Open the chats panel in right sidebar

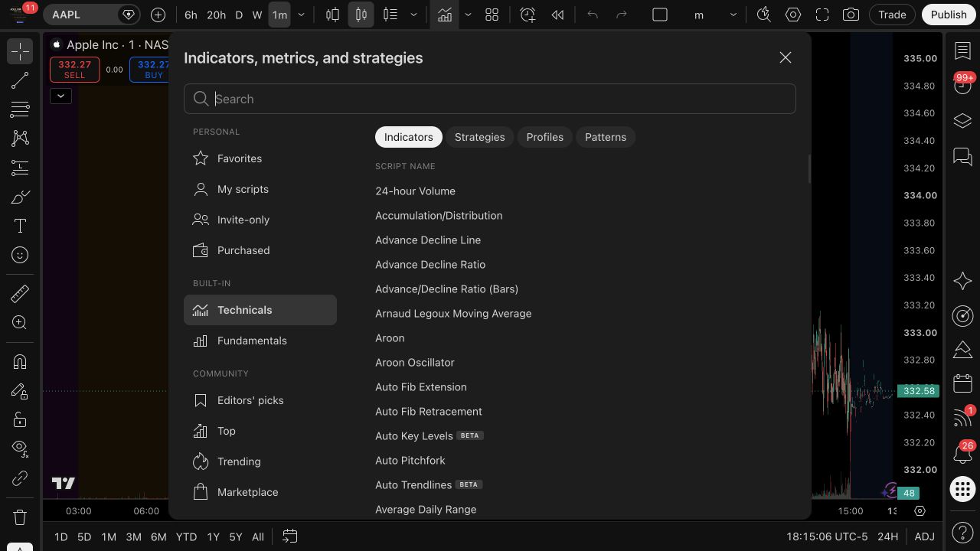click(x=962, y=157)
